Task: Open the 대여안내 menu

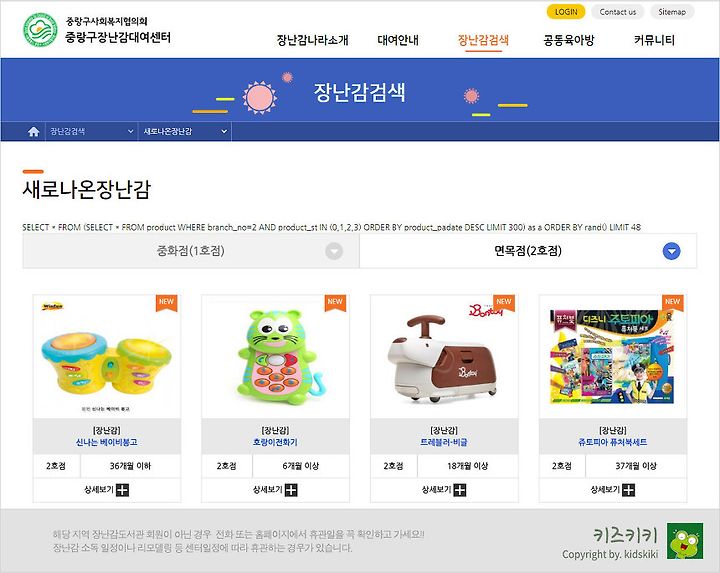Action: point(398,40)
